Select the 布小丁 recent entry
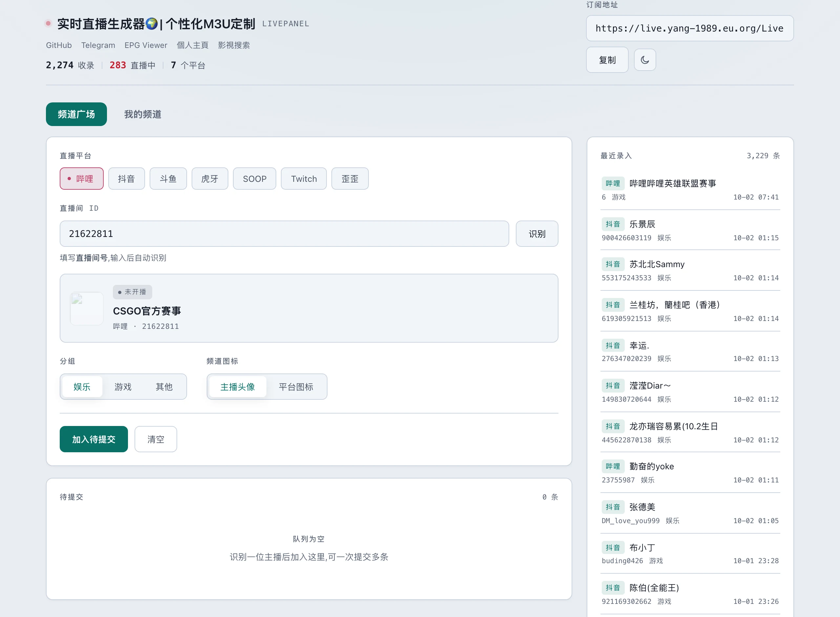The image size is (840, 617). pyautogui.click(x=690, y=554)
